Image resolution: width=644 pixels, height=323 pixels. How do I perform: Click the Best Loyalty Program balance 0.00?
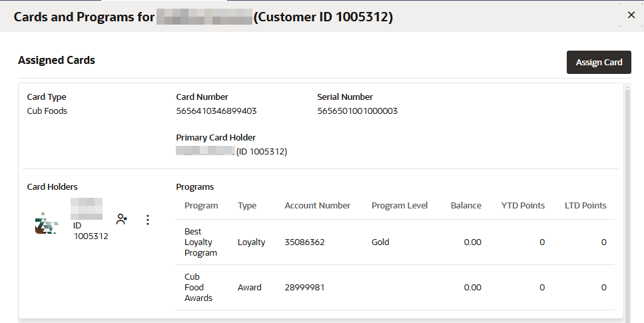click(x=473, y=242)
